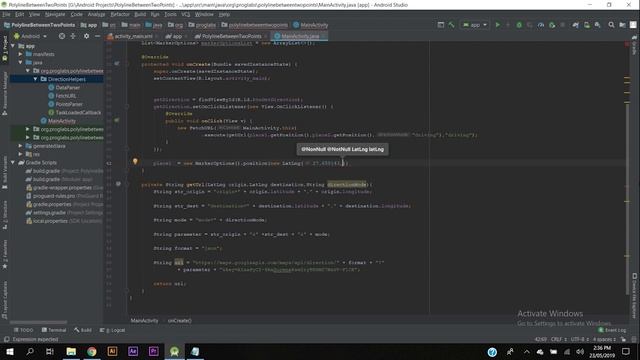
Task: Open project panel settings gear
Action: tap(86, 36)
